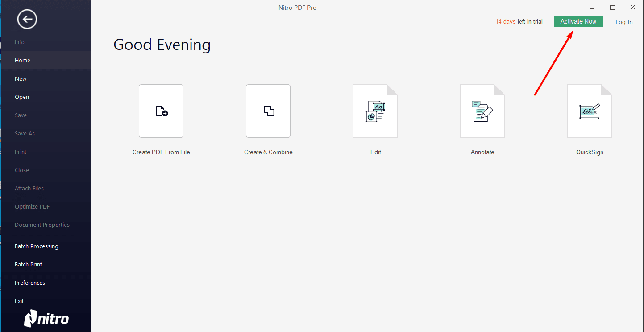The height and width of the screenshot is (332, 644).
Task: Choose Exit in the sidebar
Action: coord(19,301)
